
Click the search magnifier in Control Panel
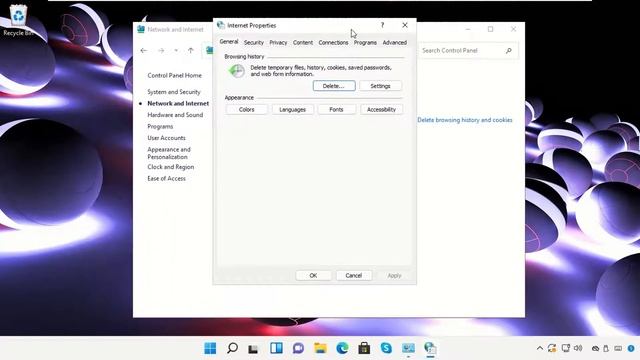(x=509, y=51)
